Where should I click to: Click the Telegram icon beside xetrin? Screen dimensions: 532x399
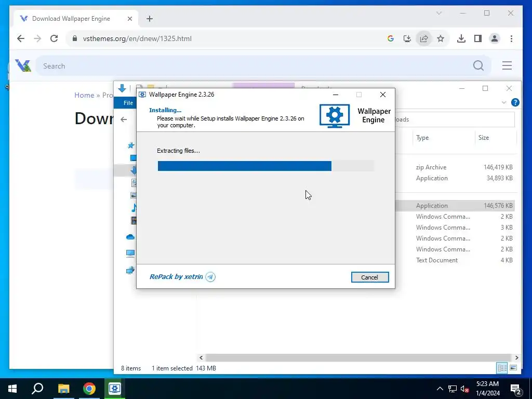click(210, 277)
